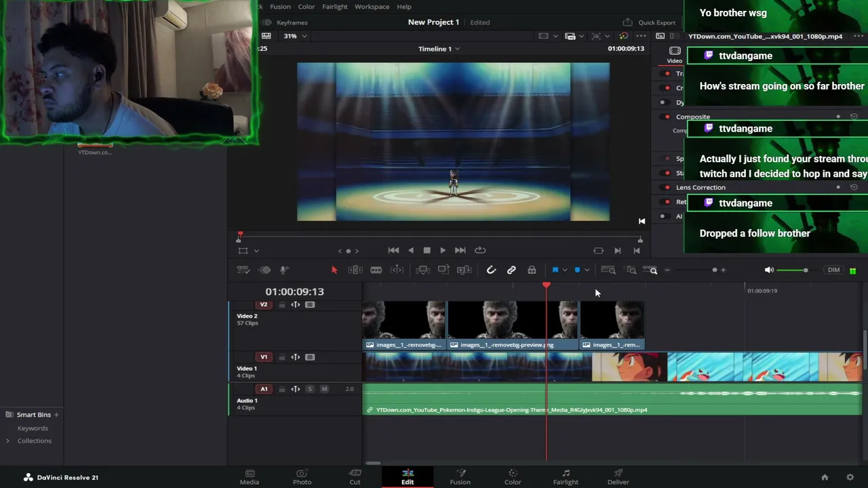
Task: Toggle the Position Lock padlock icon
Action: tap(532, 270)
